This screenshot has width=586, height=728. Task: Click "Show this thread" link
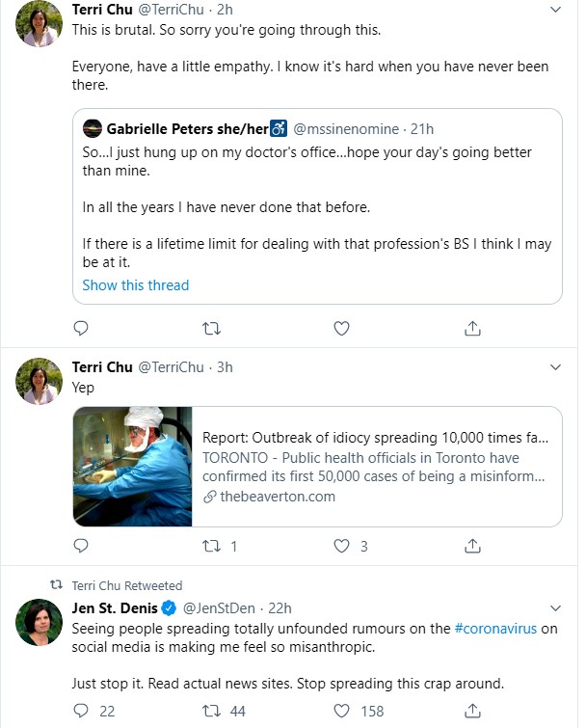136,285
